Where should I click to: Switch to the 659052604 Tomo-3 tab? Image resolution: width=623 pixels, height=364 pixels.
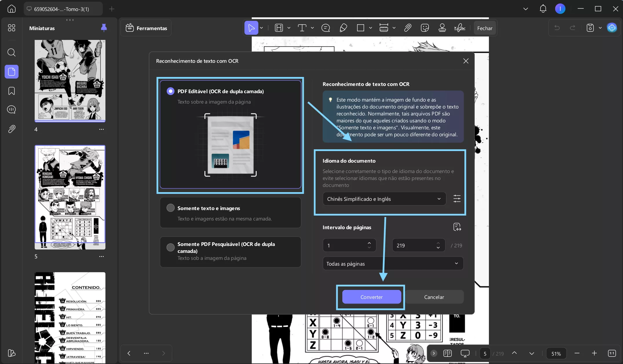61,9
